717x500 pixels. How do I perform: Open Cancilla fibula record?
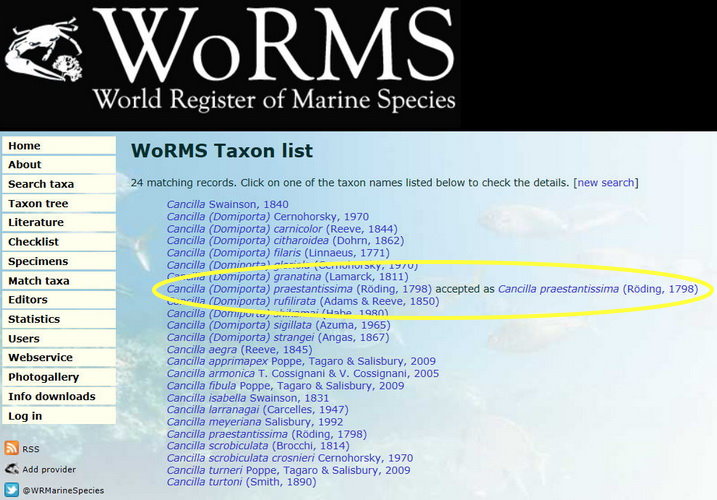(285, 386)
